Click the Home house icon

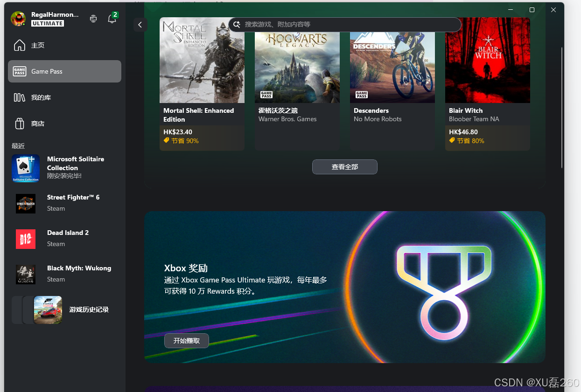point(20,45)
